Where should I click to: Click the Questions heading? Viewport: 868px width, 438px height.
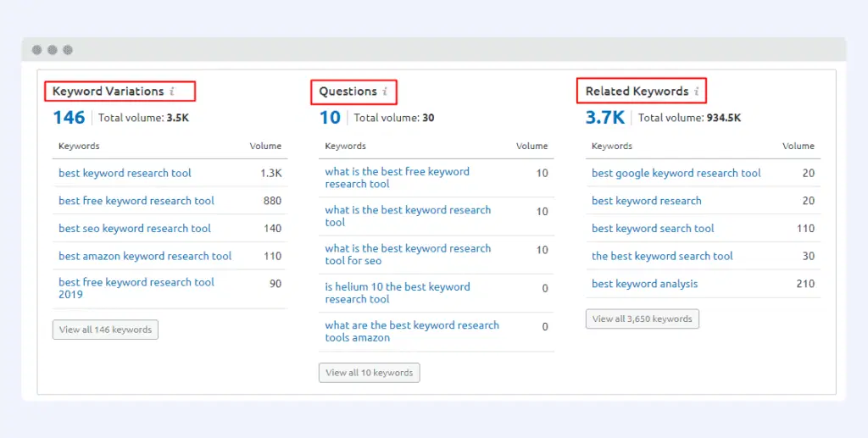[x=348, y=91]
